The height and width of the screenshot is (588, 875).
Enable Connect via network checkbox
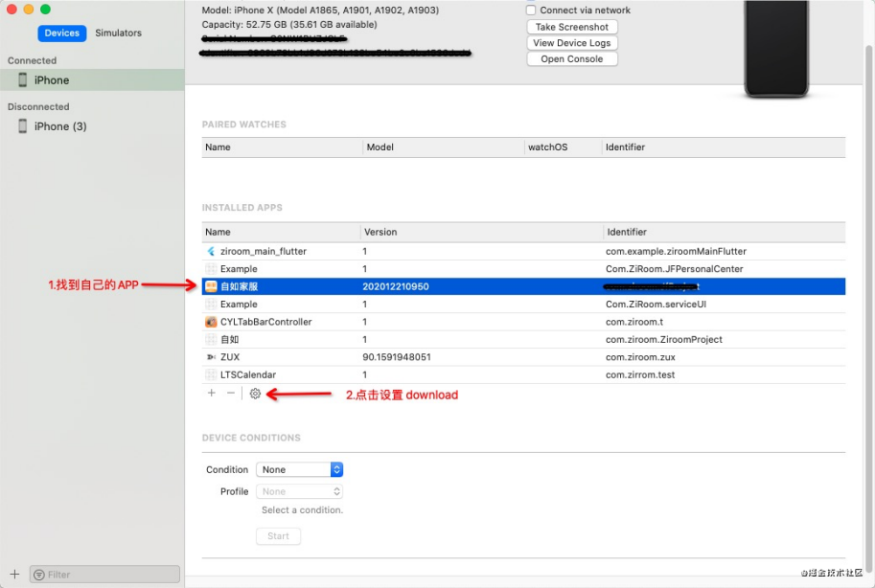pos(531,10)
